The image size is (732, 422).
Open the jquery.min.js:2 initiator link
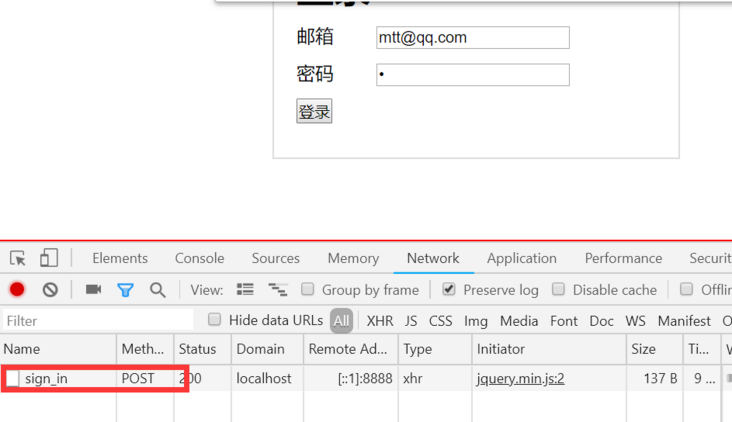[521, 378]
